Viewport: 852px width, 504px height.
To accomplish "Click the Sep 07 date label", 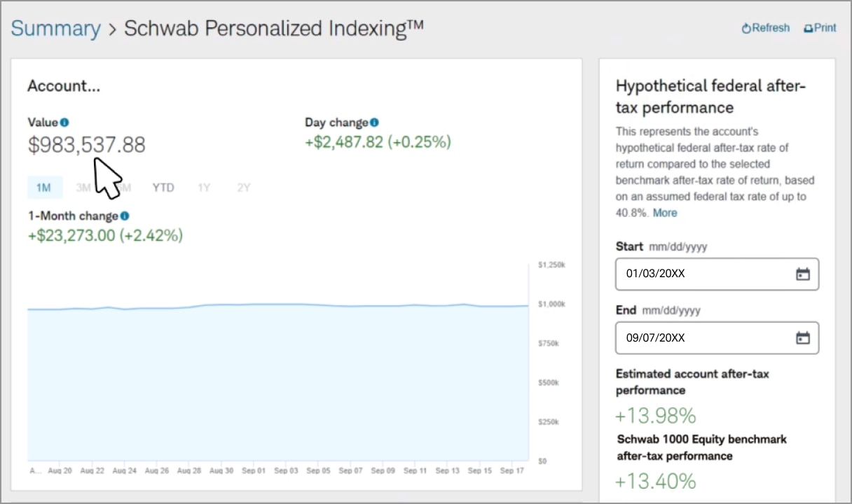I will point(350,471).
